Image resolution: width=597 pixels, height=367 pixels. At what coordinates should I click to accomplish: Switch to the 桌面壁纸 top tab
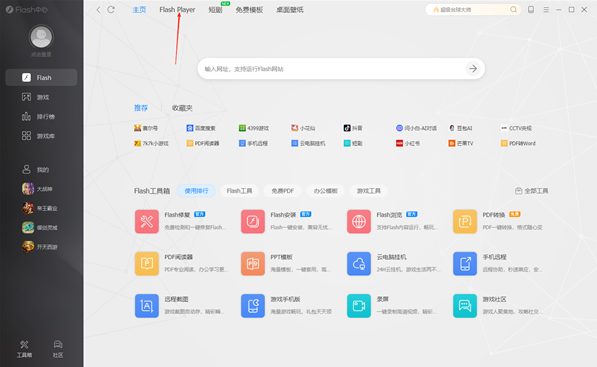[x=290, y=10]
